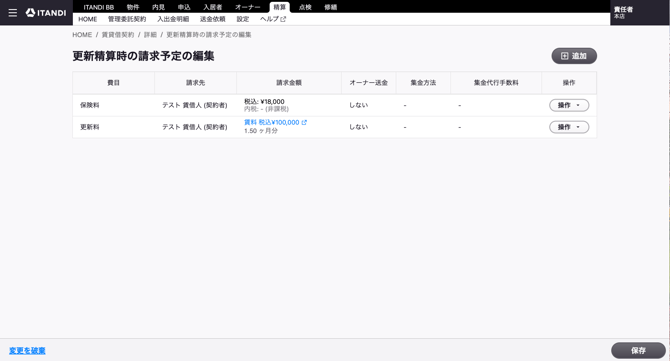The height and width of the screenshot is (361, 670).
Task: Open the 賃料 税込¥100,000 link
Action: [x=275, y=122]
